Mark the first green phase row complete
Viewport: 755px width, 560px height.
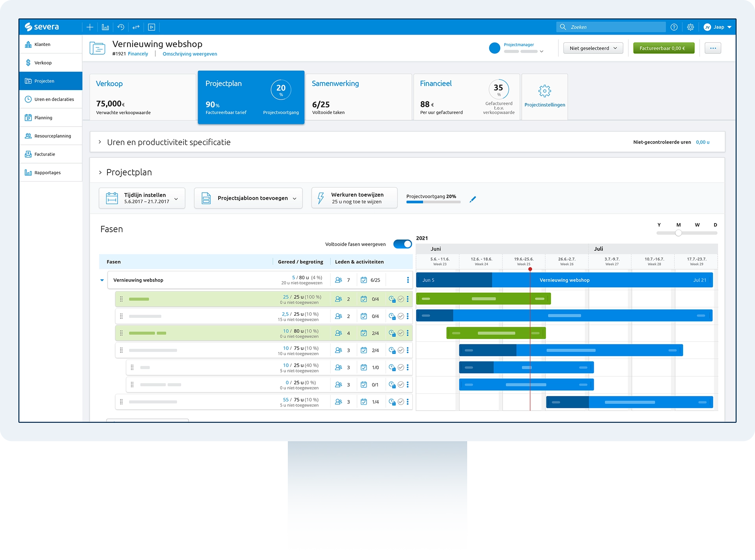(x=401, y=299)
